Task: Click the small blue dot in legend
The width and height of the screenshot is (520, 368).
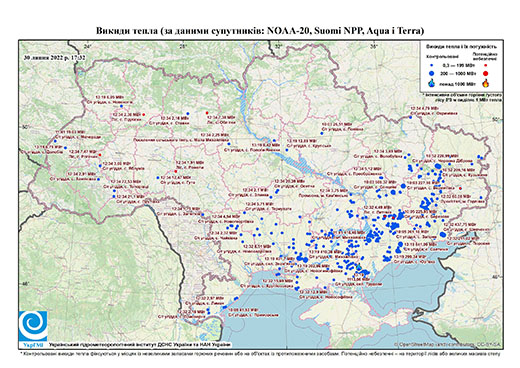Action: coord(432,66)
